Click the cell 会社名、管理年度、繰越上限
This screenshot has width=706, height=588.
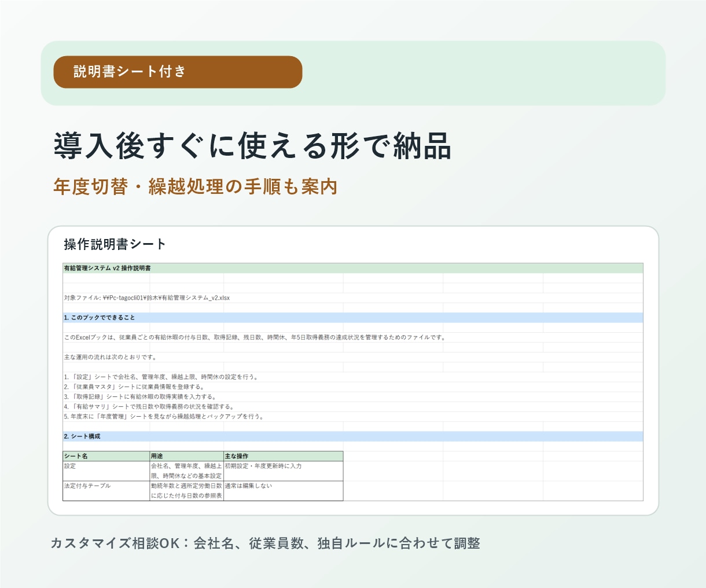tap(187, 471)
